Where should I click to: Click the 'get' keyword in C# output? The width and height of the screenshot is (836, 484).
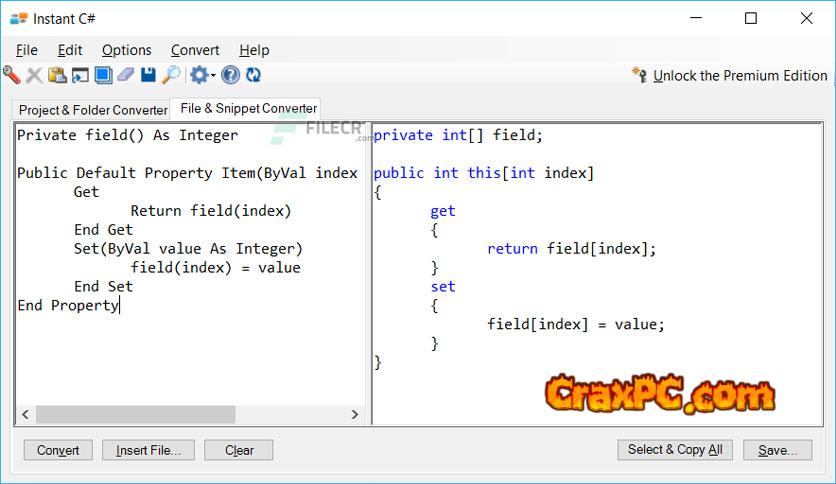443,211
